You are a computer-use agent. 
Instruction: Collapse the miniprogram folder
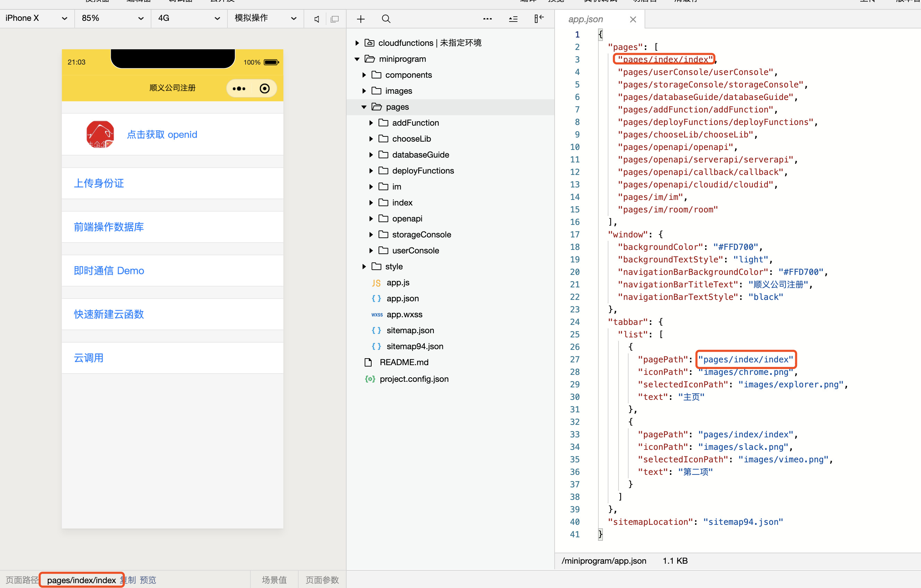(357, 59)
